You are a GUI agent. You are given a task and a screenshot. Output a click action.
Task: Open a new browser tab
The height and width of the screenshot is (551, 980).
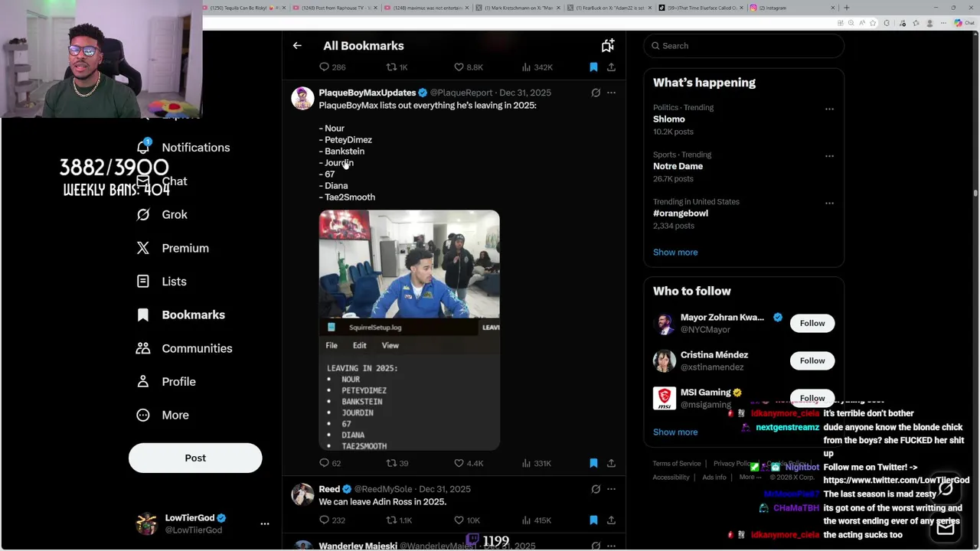846,8
